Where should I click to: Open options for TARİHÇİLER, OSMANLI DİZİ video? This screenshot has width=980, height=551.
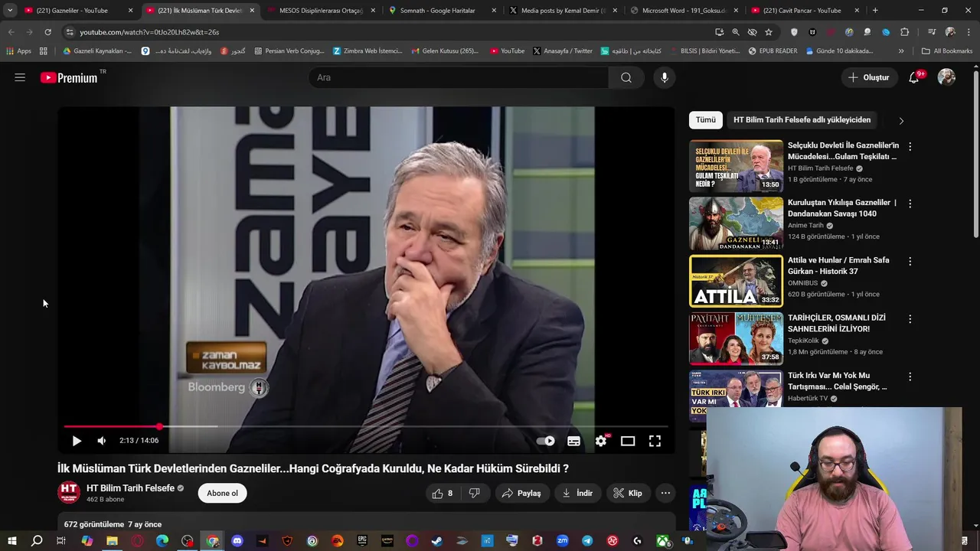pos(910,319)
